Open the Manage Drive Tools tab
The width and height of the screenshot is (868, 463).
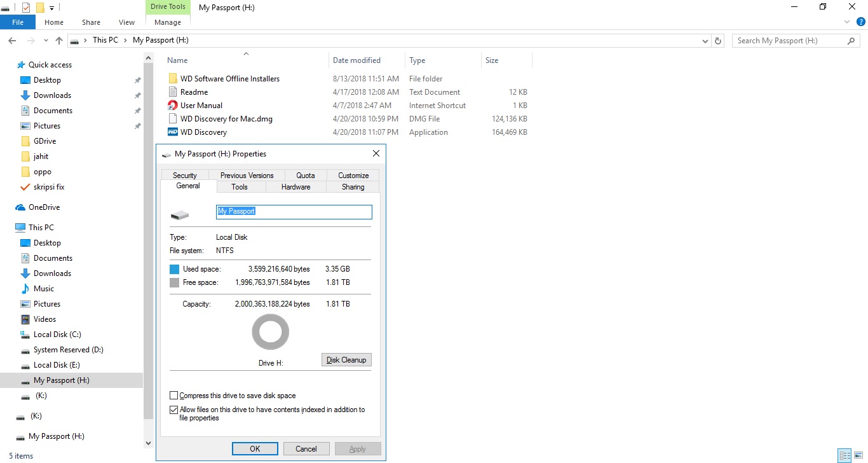[168, 22]
